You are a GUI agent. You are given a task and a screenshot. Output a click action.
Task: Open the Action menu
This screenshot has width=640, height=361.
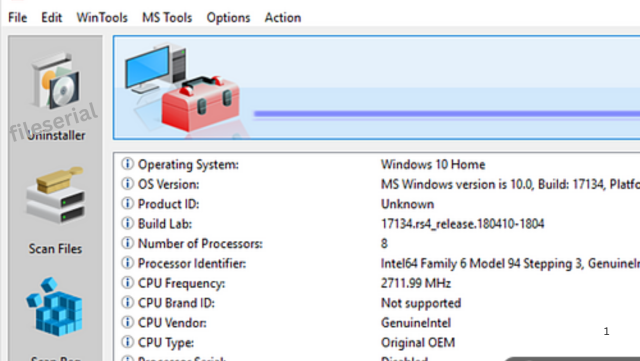click(283, 18)
